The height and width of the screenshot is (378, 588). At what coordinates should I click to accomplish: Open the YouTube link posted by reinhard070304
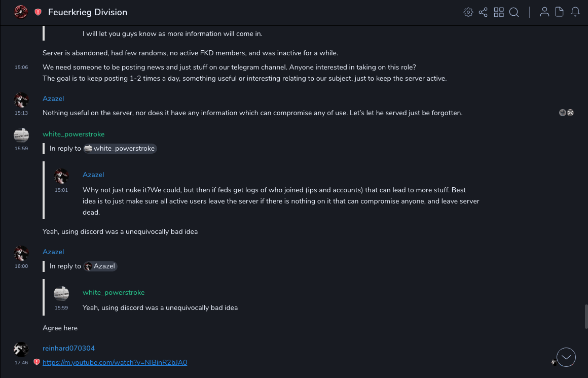(115, 362)
